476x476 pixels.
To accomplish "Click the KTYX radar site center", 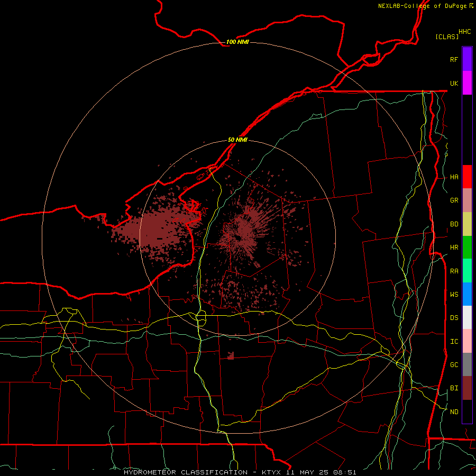I will coord(238,237).
